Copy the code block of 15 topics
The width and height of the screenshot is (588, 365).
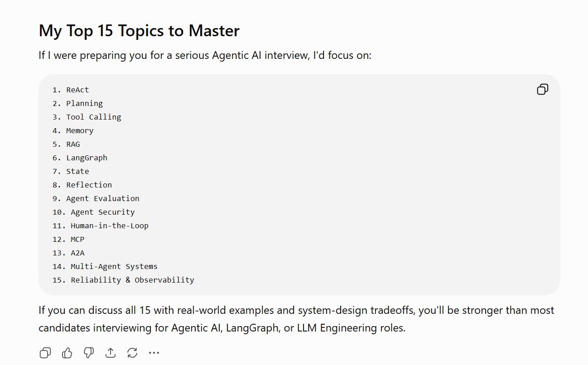click(542, 89)
